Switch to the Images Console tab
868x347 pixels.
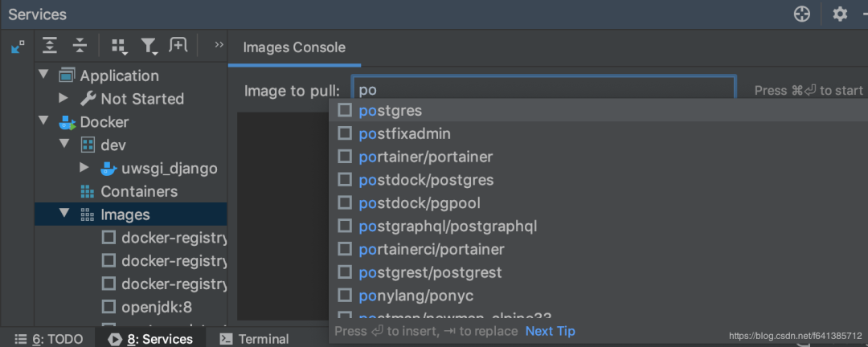point(294,47)
